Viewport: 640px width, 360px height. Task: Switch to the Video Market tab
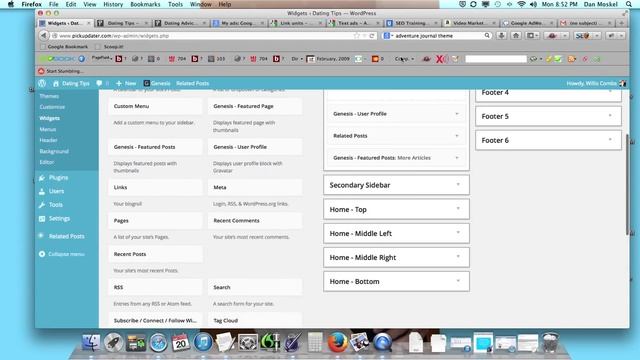pyautogui.click(x=469, y=23)
